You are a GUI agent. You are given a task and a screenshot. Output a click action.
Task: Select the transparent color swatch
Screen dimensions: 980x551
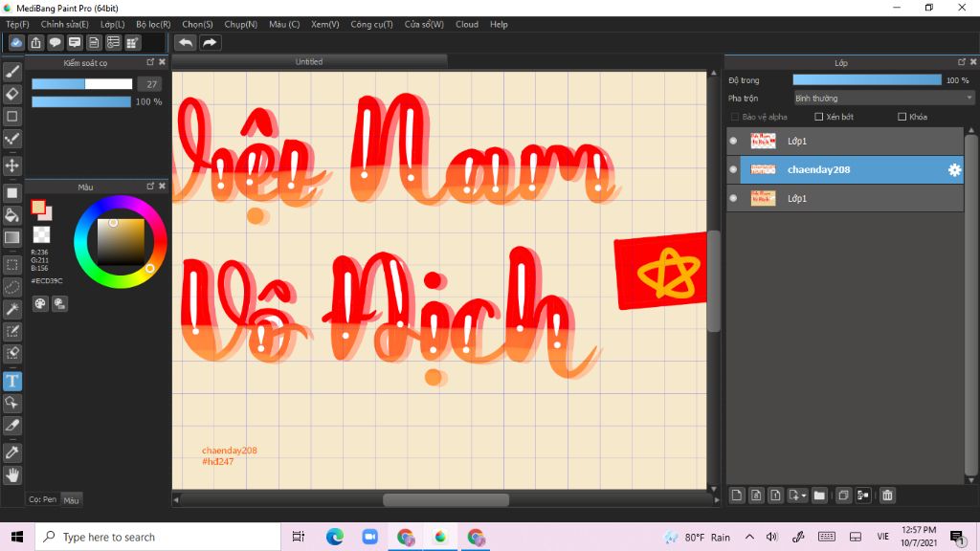point(41,234)
